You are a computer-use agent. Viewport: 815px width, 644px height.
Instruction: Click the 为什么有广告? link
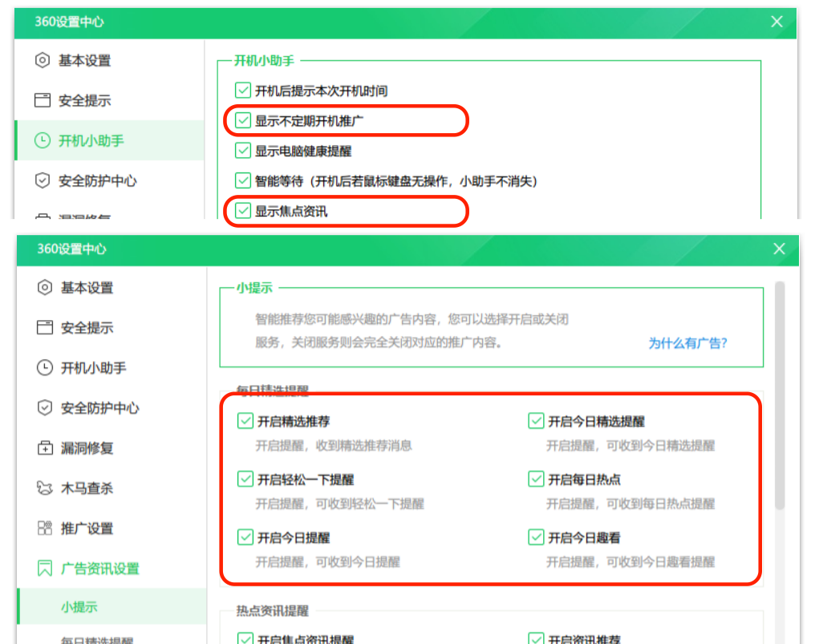coord(687,342)
